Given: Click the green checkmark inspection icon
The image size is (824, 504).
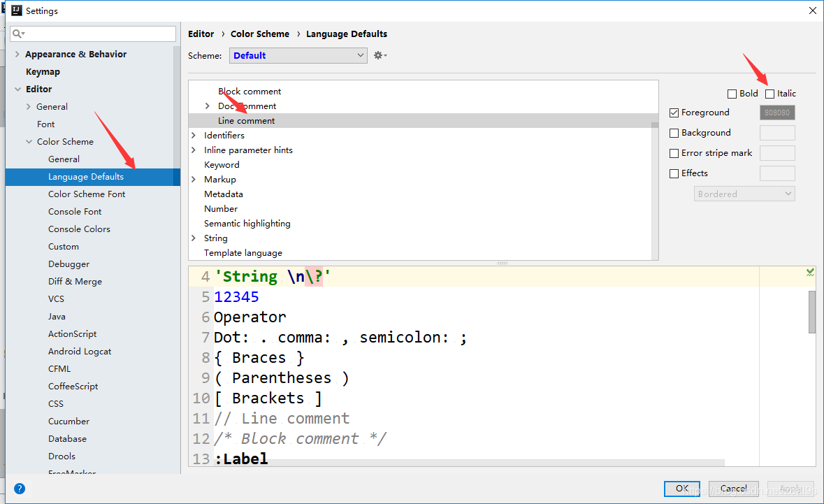Looking at the screenshot, I should coord(810,272).
